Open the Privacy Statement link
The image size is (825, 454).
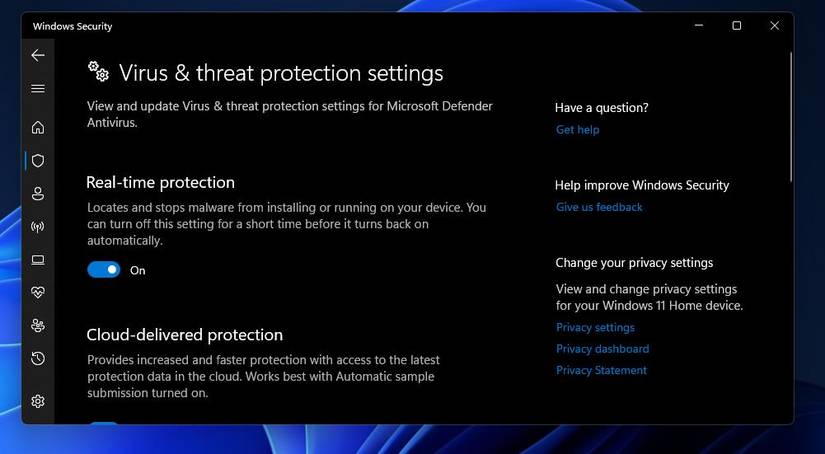pyautogui.click(x=601, y=370)
